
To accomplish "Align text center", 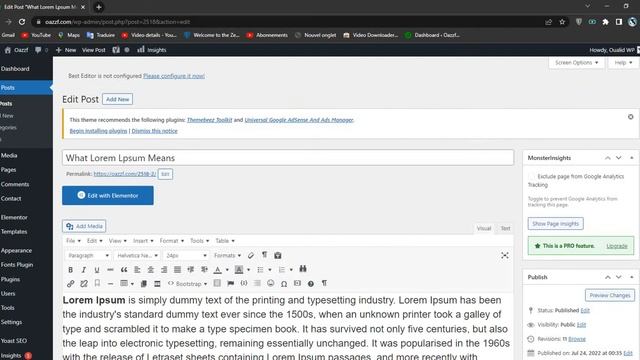I will 151,270.
